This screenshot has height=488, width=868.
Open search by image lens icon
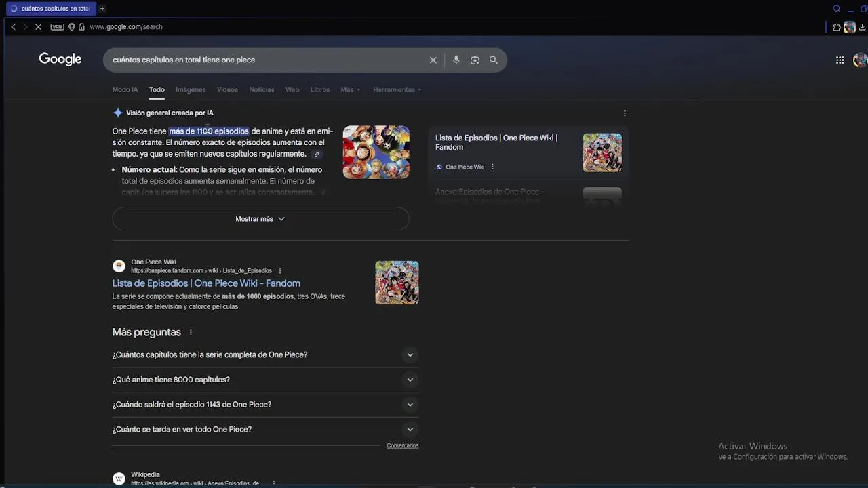pyautogui.click(x=475, y=60)
